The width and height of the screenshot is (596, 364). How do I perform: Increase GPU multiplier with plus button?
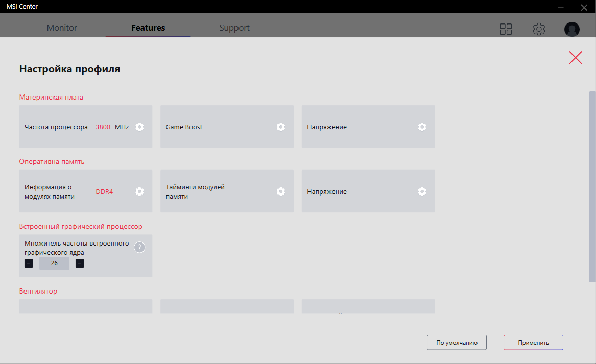click(x=80, y=263)
